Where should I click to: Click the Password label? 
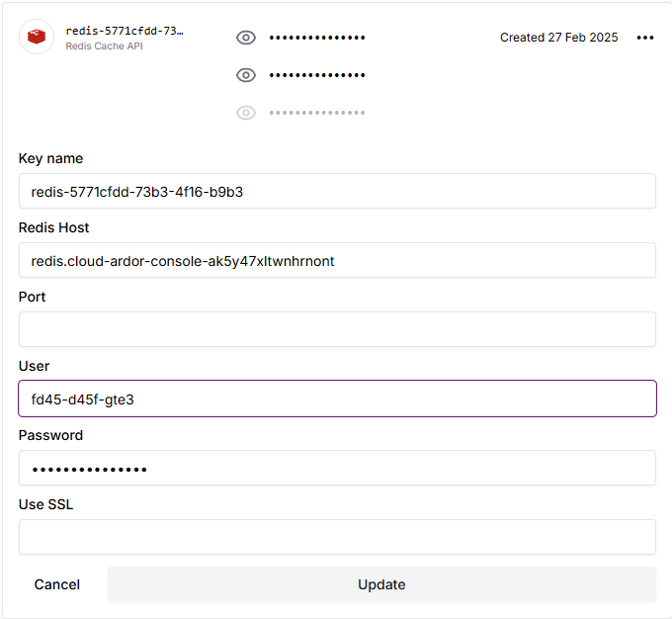[50, 435]
